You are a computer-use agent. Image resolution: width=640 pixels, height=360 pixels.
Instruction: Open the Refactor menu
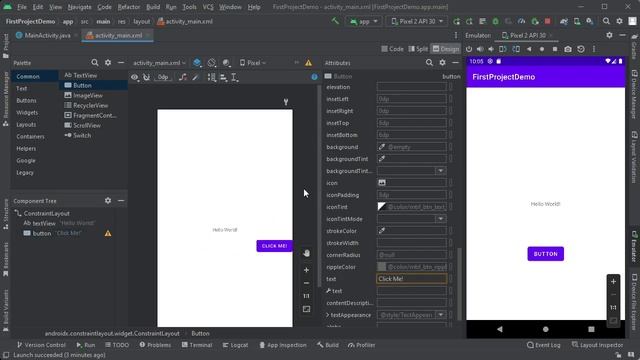(x=129, y=7)
